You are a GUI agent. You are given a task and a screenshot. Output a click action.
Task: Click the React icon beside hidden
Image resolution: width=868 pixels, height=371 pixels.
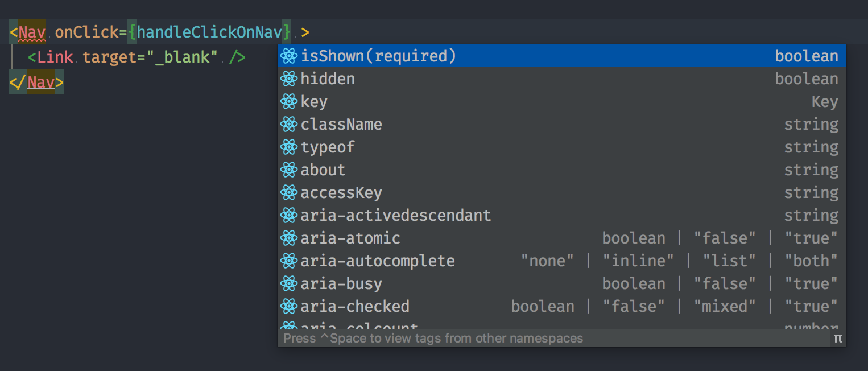click(x=290, y=79)
